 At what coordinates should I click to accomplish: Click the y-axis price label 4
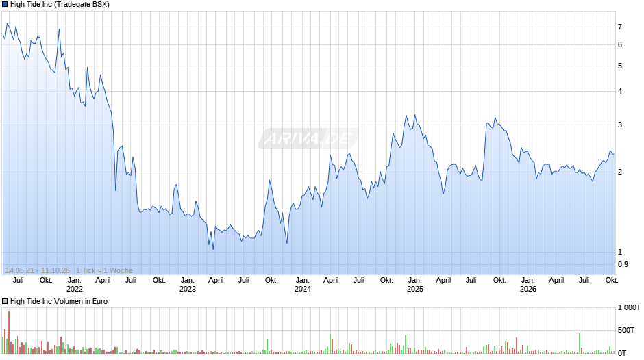620,91
